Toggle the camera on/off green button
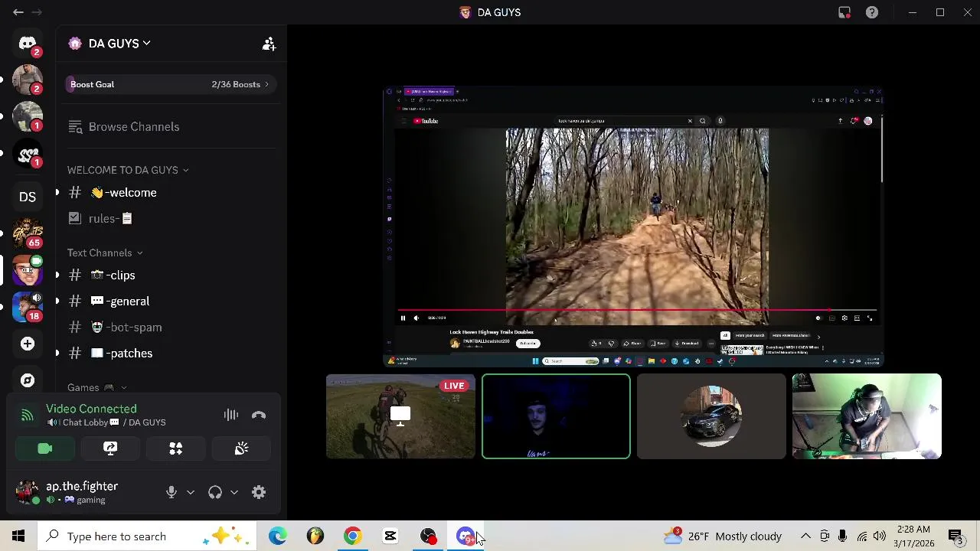980x551 pixels. point(44,448)
